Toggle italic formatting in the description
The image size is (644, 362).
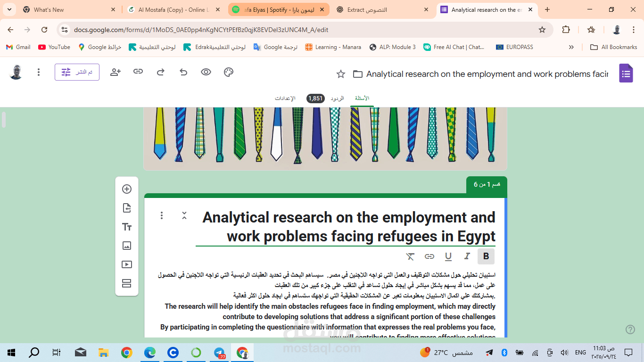467,256
